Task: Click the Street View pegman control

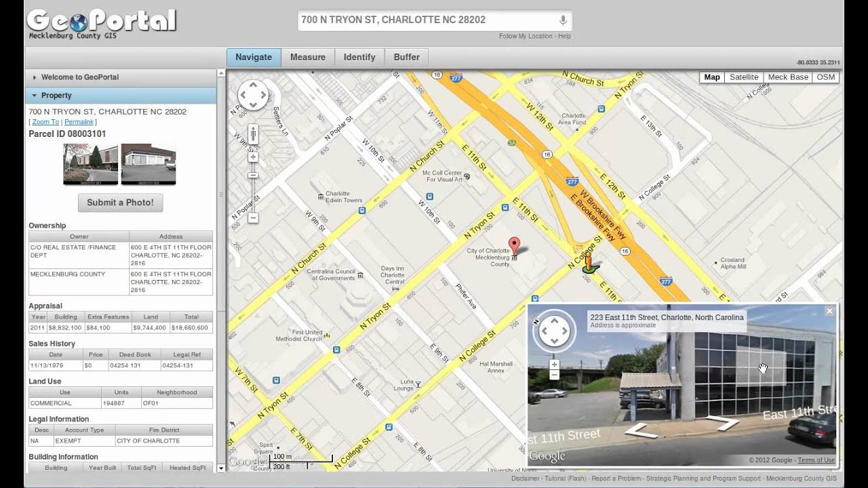Action: pos(253,135)
